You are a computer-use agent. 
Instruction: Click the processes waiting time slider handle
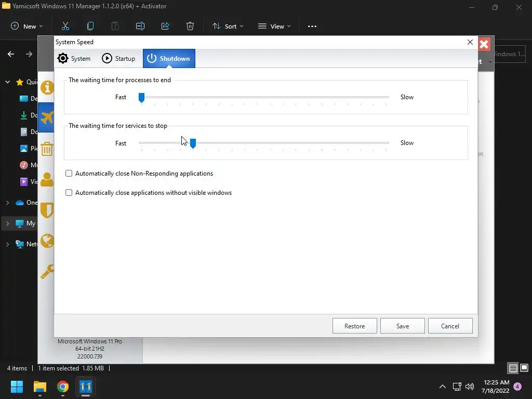point(141,98)
